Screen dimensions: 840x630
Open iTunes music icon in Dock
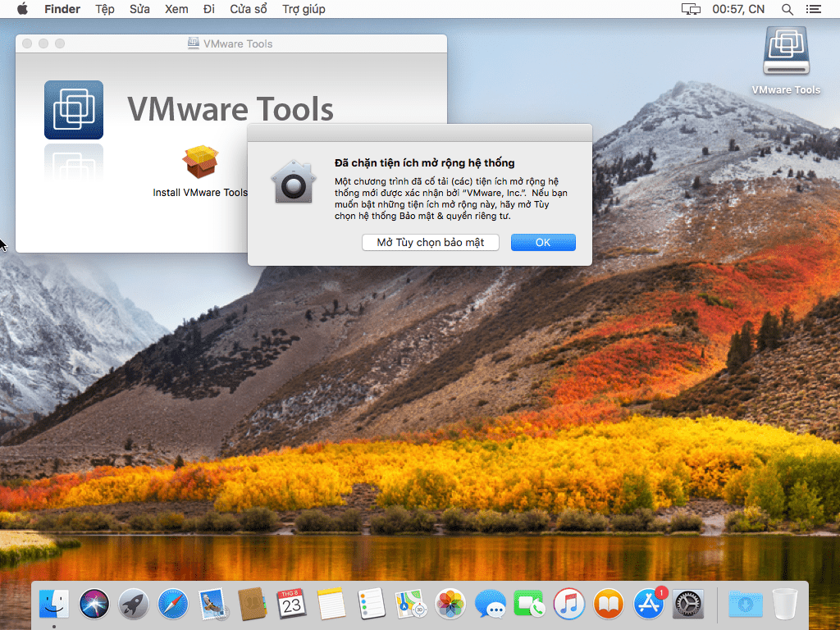[x=569, y=604]
